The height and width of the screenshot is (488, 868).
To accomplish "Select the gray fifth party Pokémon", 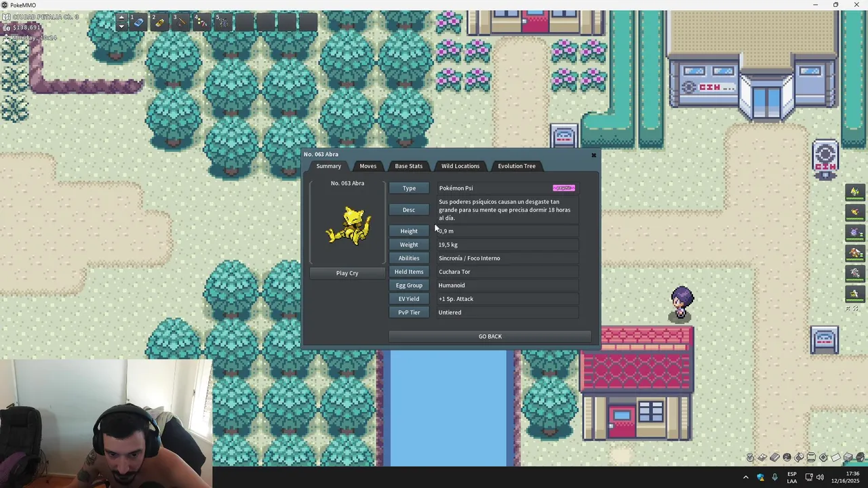I will pos(854,273).
